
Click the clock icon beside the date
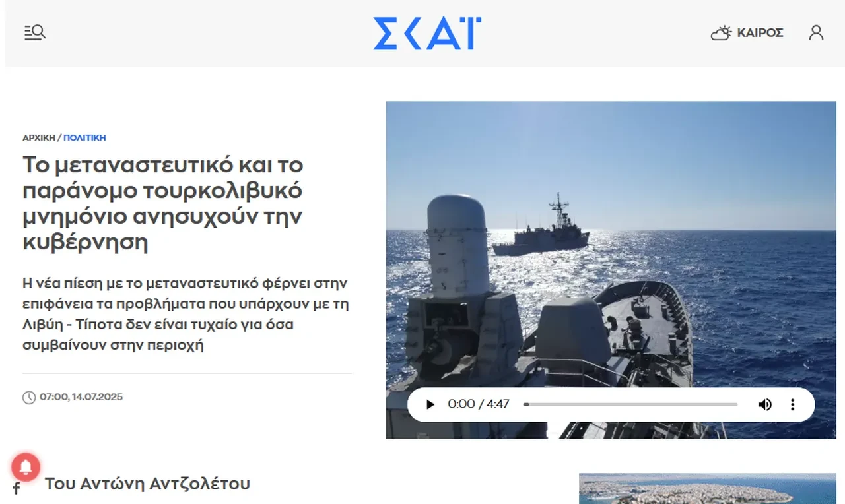pos(29,397)
